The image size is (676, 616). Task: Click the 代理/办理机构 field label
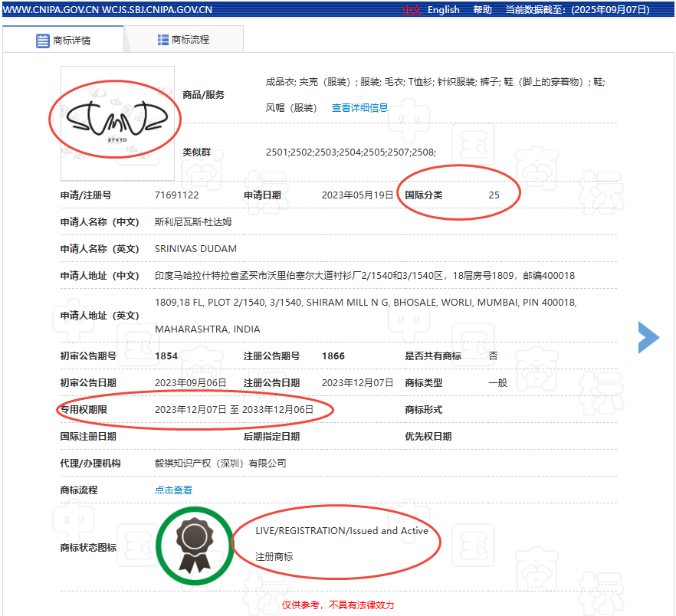pyautogui.click(x=90, y=464)
